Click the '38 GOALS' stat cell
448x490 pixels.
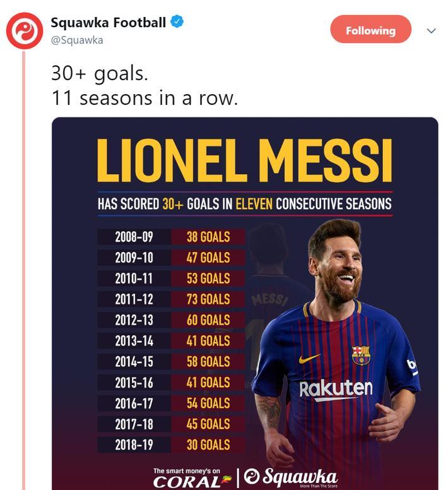click(208, 237)
